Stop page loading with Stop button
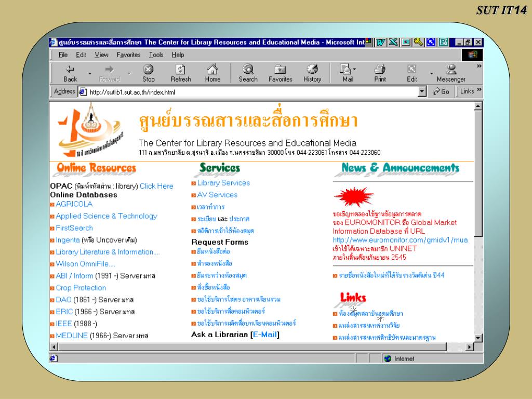The height and width of the screenshot is (399, 532). coord(148,73)
